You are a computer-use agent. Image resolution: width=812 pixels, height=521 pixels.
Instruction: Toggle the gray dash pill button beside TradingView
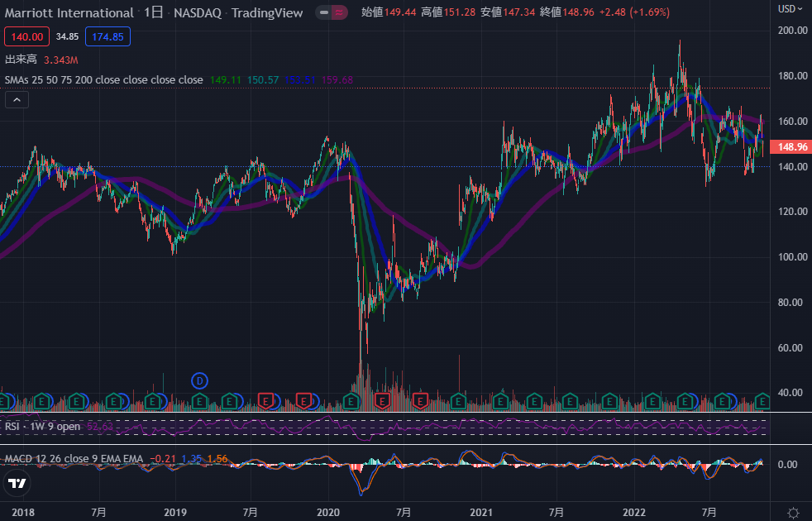pos(323,12)
